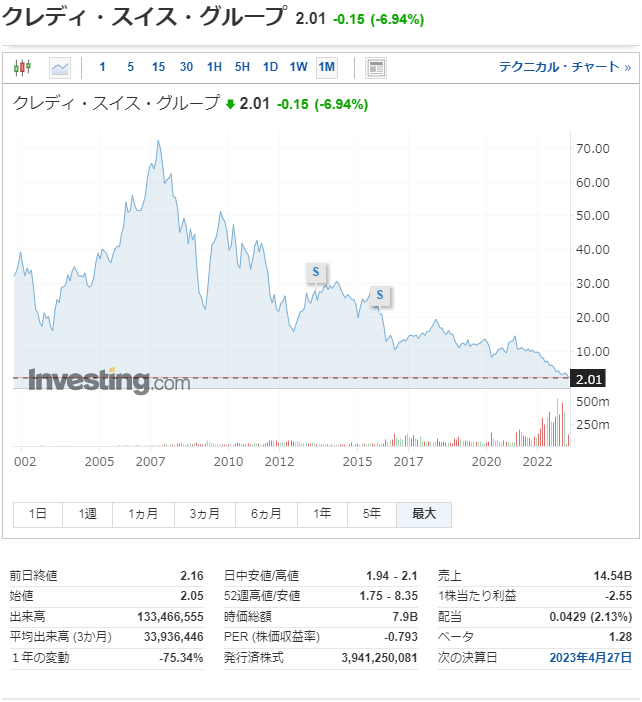The width and height of the screenshot is (642, 702).
Task: Click the 70.00 price axis label
Action: tap(593, 149)
